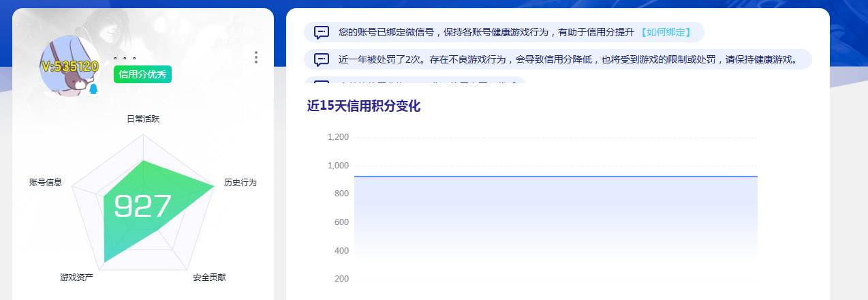Click the 200 y-axis value
The height and width of the screenshot is (300, 868).
[x=341, y=279]
